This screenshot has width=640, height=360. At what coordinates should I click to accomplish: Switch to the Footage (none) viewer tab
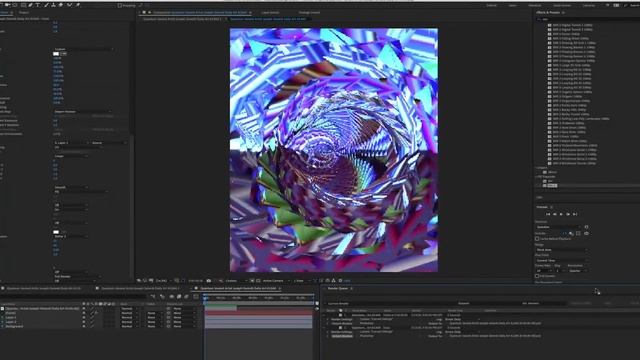[x=309, y=13]
